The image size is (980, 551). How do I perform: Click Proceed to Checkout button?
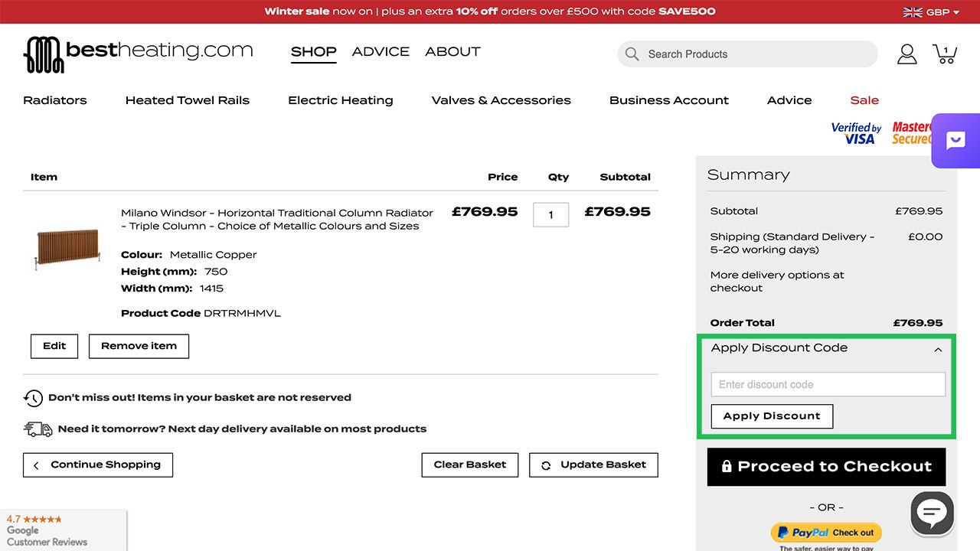point(826,467)
